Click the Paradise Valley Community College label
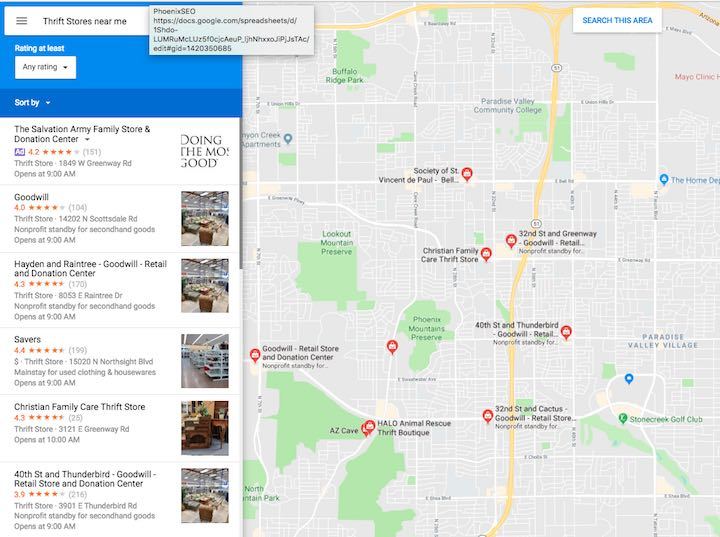 click(x=507, y=106)
